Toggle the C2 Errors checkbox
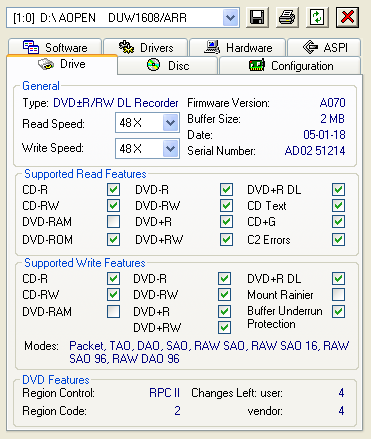 coord(338,239)
